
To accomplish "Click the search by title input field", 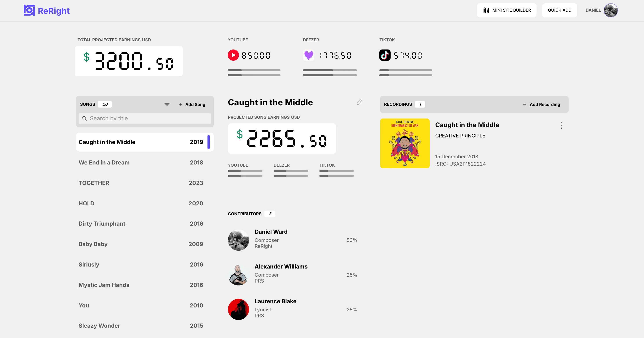I will [x=145, y=118].
